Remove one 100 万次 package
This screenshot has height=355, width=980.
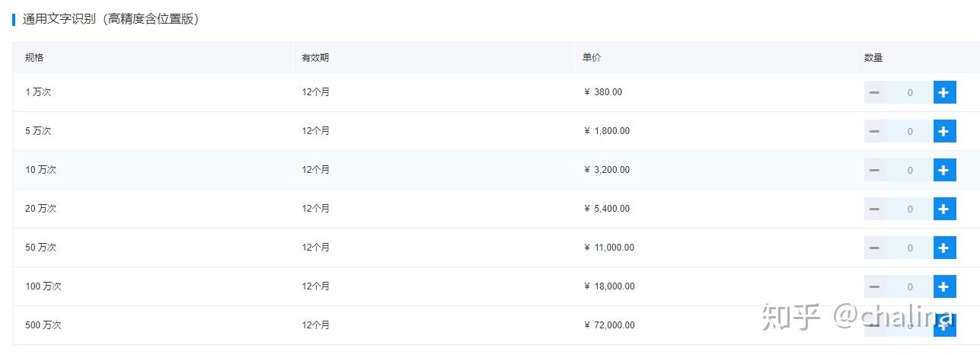pyautogui.click(x=875, y=286)
